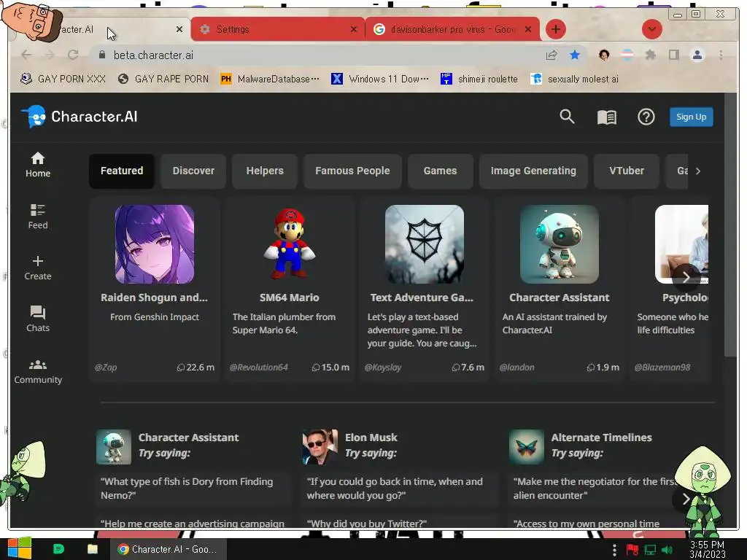747x560 pixels.
Task: Switch to the Settings tab
Action: point(278,29)
